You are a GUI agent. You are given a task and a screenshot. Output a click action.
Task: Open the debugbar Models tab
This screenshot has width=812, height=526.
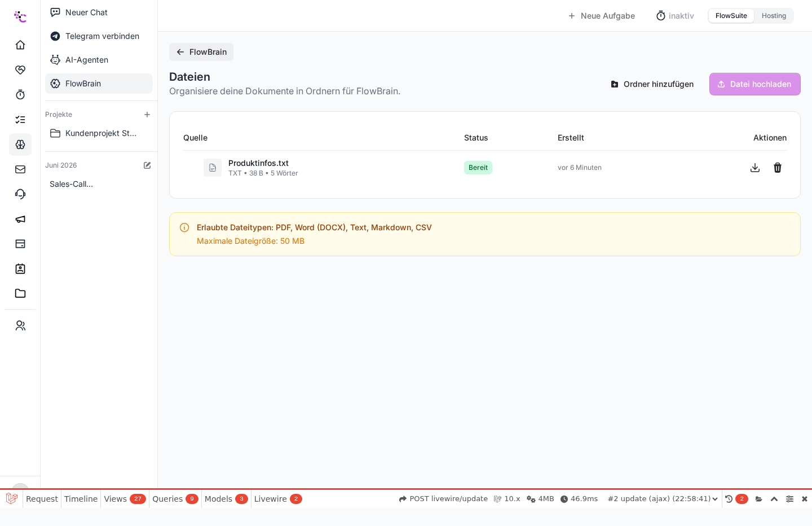[x=226, y=499]
